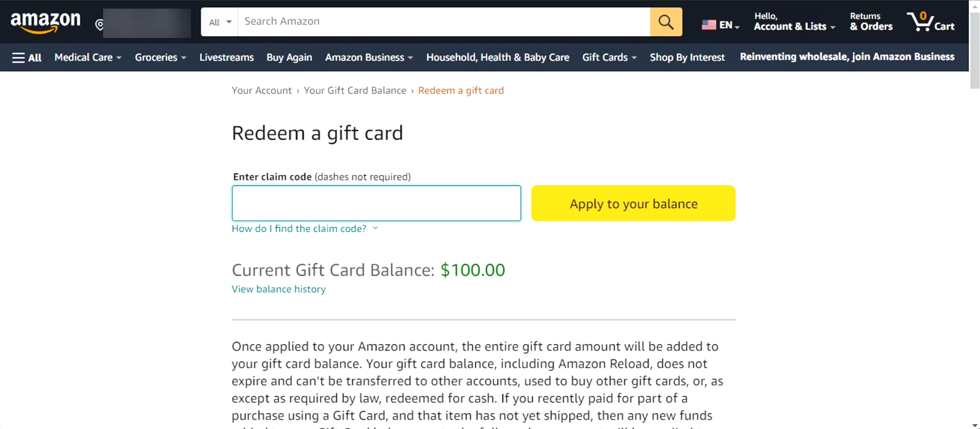Open the All hamburger menu
Viewport: 980px width, 429px height.
pos(26,58)
